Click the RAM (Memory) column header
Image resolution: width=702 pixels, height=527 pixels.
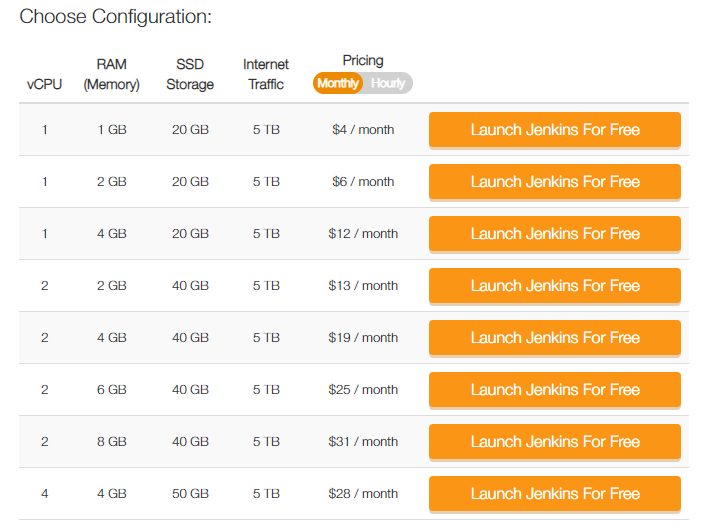click(x=111, y=74)
